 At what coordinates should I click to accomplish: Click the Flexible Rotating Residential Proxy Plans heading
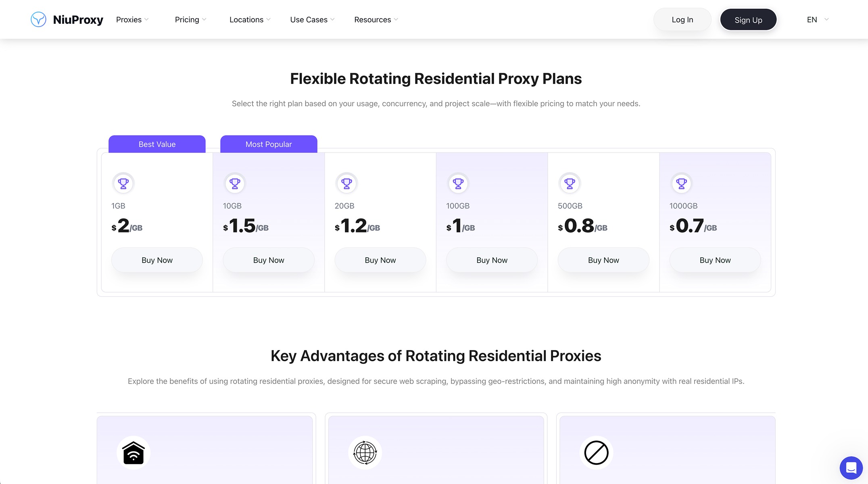click(x=436, y=79)
